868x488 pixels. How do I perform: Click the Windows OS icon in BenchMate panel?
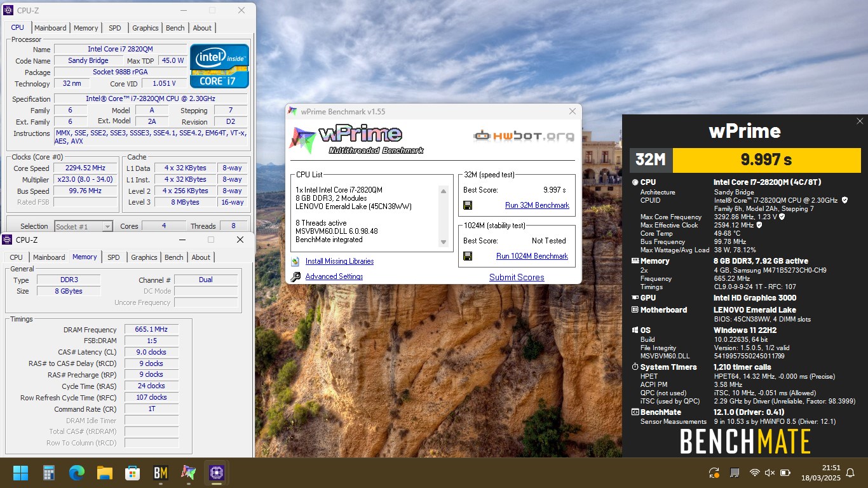point(635,330)
